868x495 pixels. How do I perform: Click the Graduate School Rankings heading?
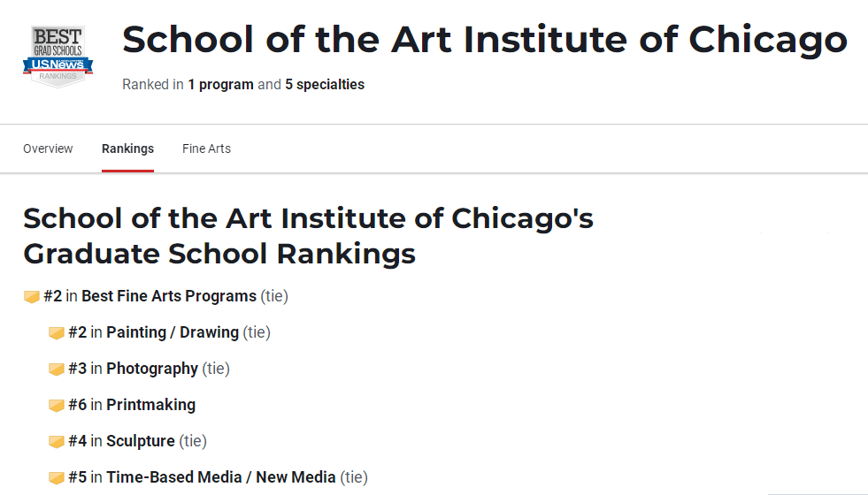[x=308, y=236]
